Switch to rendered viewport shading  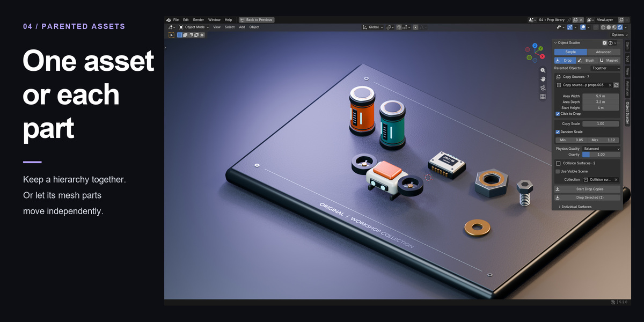(620, 27)
